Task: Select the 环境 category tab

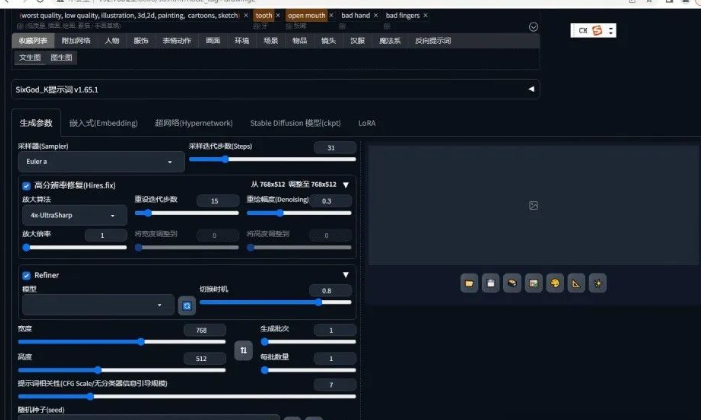Action: coord(242,41)
